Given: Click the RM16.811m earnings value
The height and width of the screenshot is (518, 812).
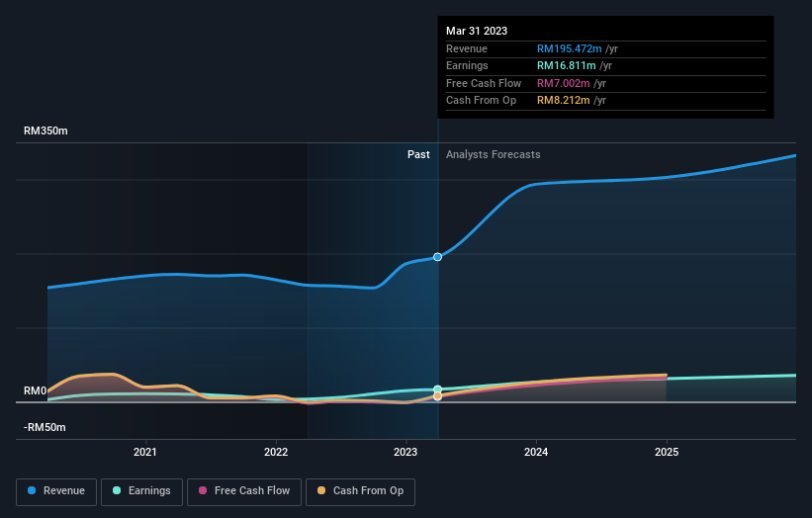Looking at the screenshot, I should [566, 65].
